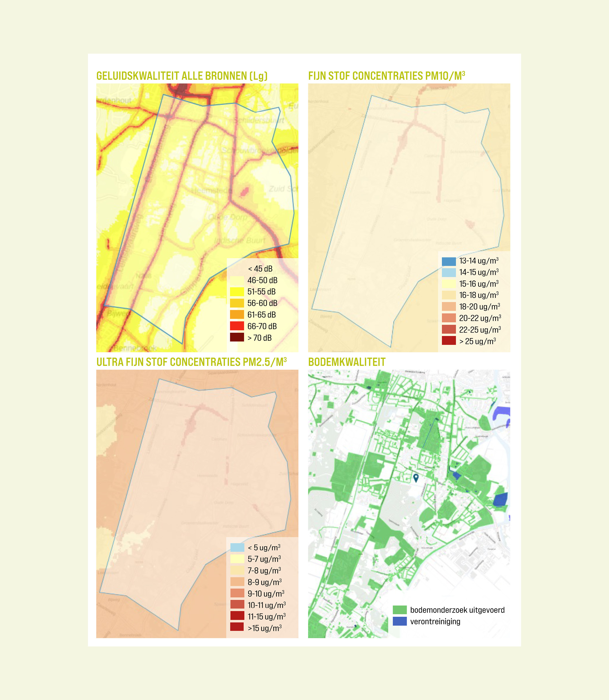Image resolution: width=609 pixels, height=700 pixels.
Task: Click the Geluidskwaliteit alle bronnen heading
Action: [182, 76]
